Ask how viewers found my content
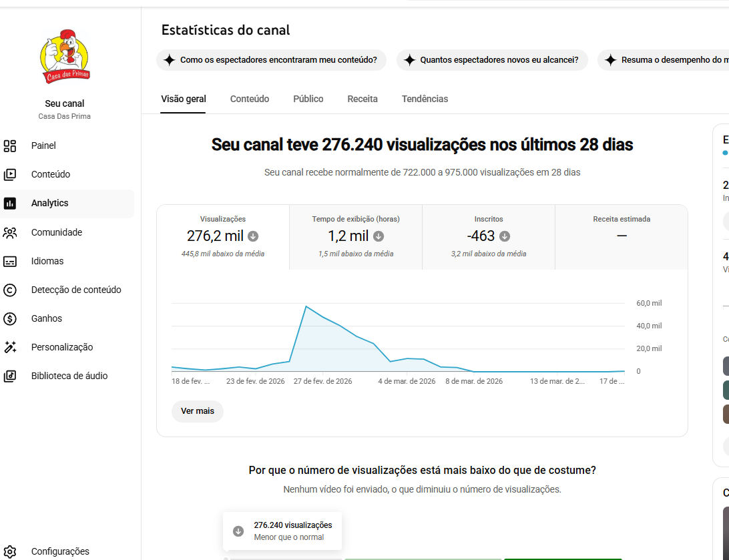Screen dimensions: 729x560 click(271, 60)
